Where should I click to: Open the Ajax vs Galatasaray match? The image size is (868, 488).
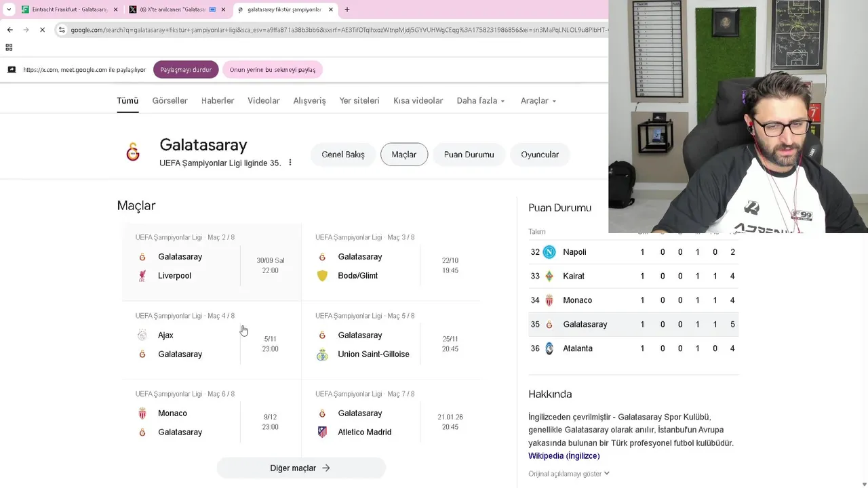[x=212, y=340]
